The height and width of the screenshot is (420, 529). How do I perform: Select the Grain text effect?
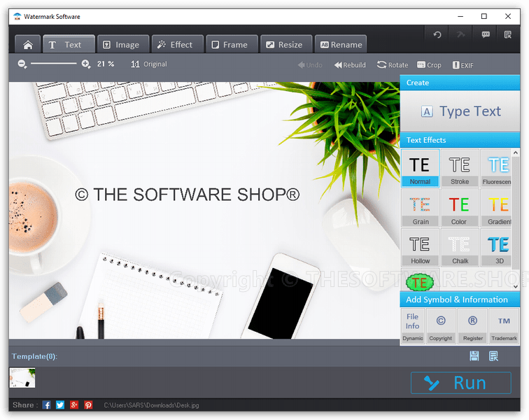click(420, 208)
